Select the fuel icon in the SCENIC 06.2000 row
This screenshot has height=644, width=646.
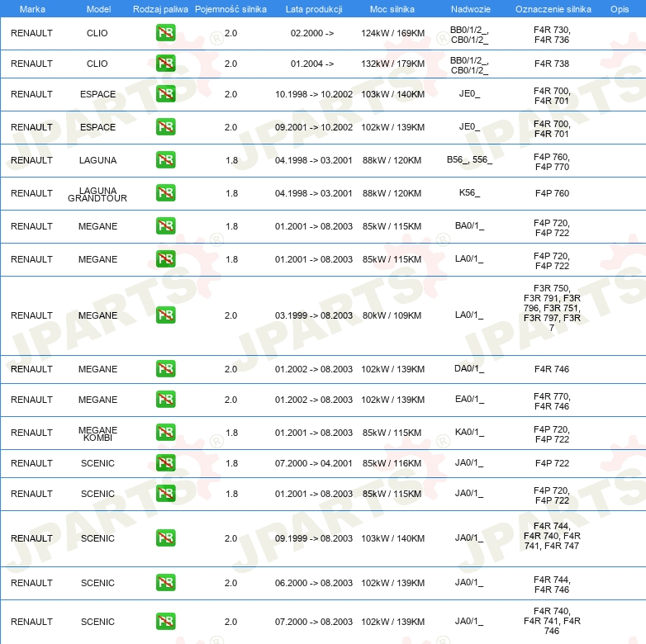(x=165, y=582)
